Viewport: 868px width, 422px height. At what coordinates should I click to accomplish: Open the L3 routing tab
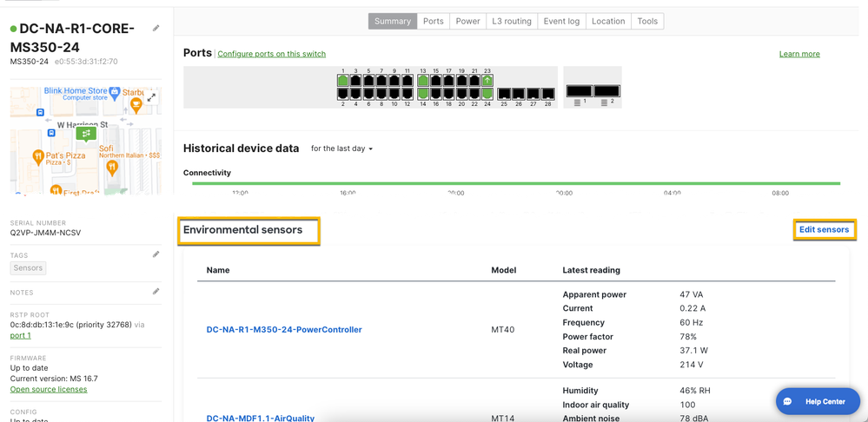[511, 21]
